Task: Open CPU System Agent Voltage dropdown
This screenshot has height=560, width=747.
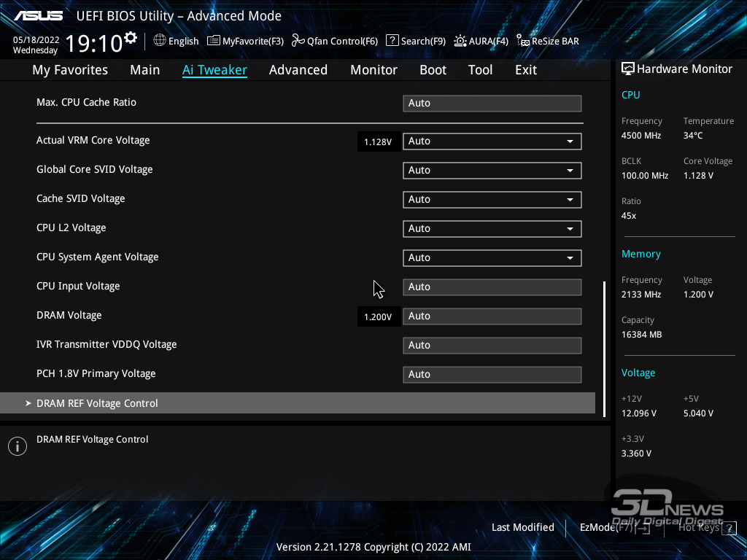Action: point(492,257)
